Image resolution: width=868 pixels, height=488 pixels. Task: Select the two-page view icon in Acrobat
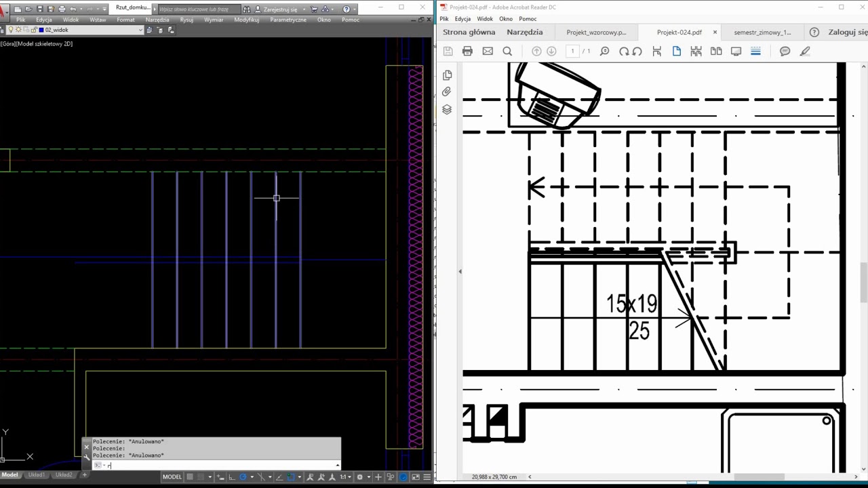point(716,51)
